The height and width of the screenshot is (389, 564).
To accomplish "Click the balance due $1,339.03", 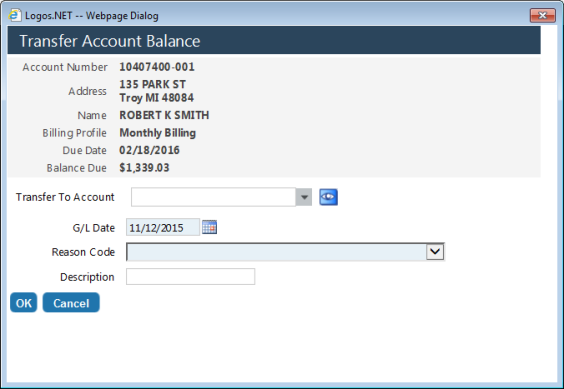I will coord(144,168).
